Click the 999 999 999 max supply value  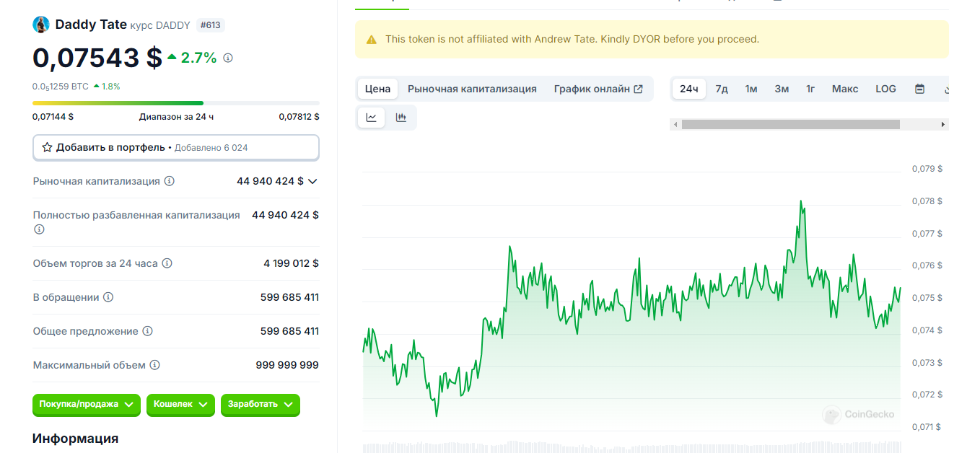point(287,365)
